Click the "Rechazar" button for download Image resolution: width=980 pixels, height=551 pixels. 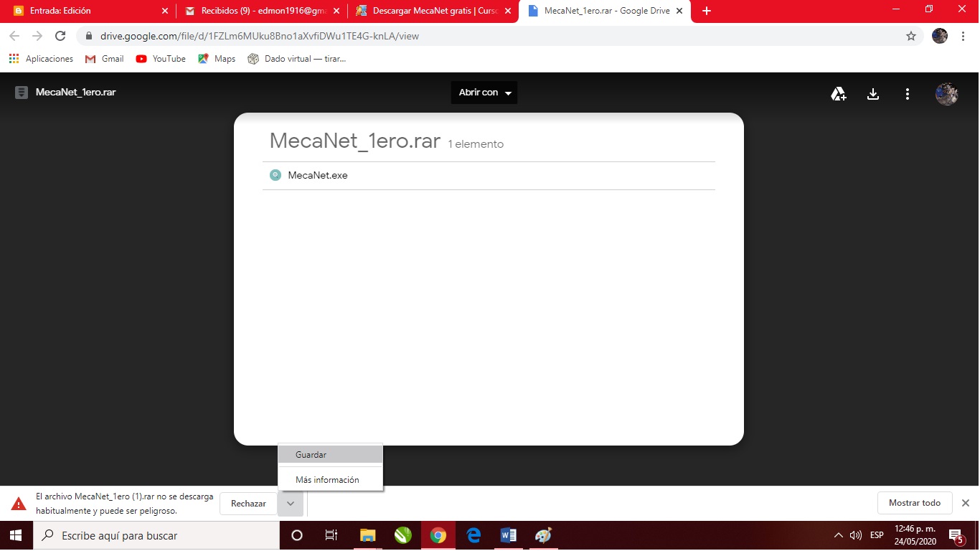coord(248,504)
